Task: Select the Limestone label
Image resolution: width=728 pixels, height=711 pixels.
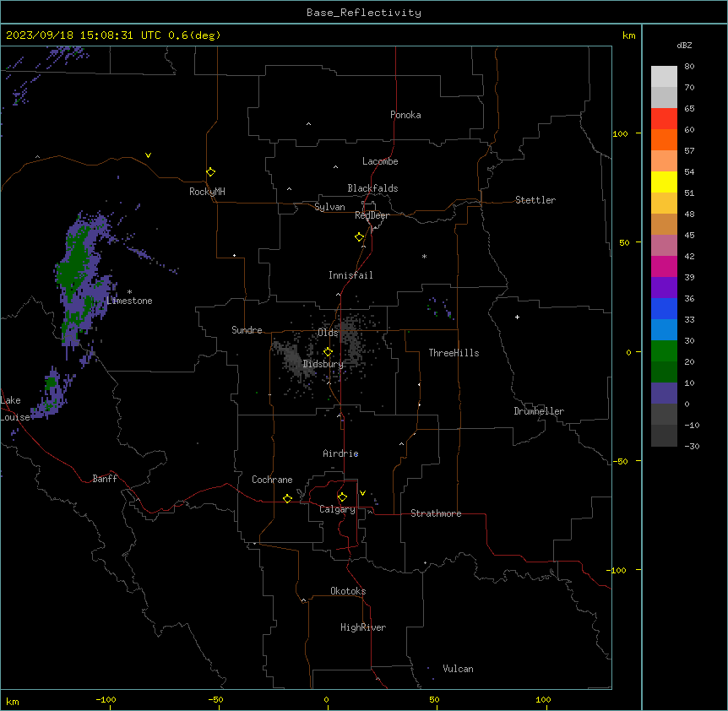Action: click(x=129, y=301)
